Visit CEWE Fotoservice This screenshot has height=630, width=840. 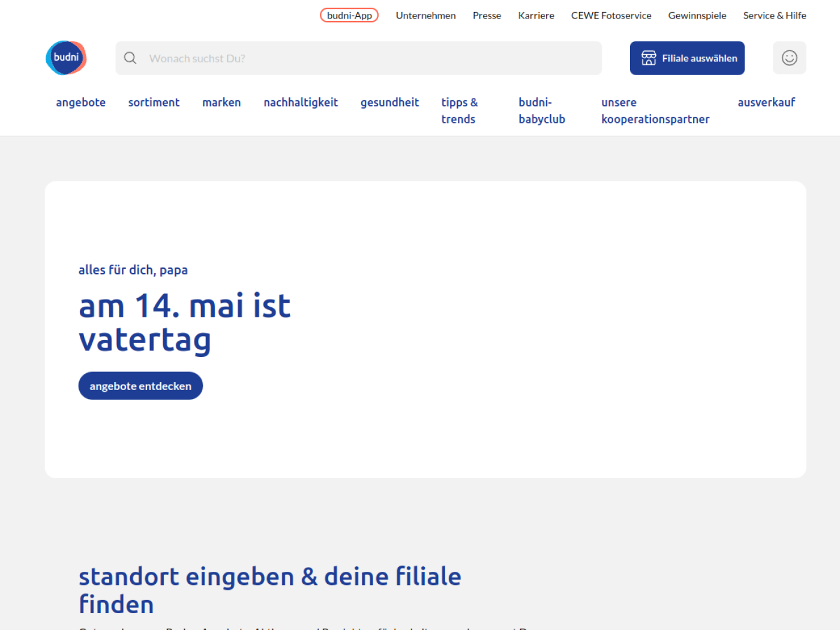point(611,16)
